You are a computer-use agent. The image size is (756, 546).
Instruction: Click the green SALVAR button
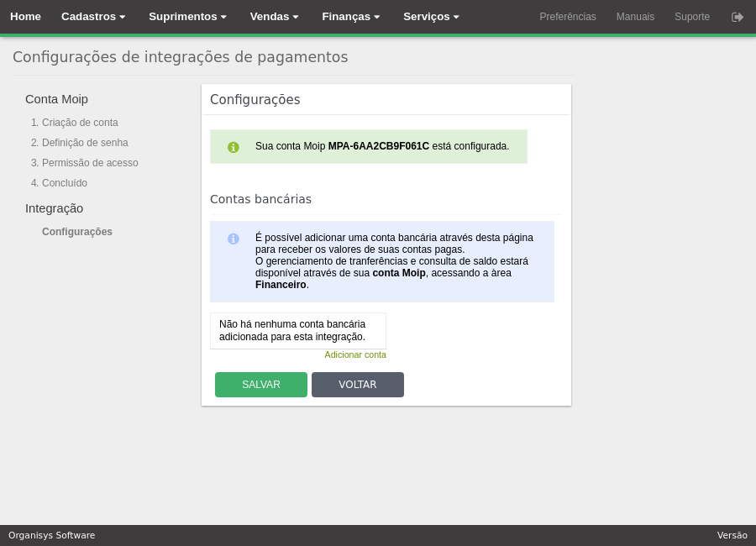(261, 385)
